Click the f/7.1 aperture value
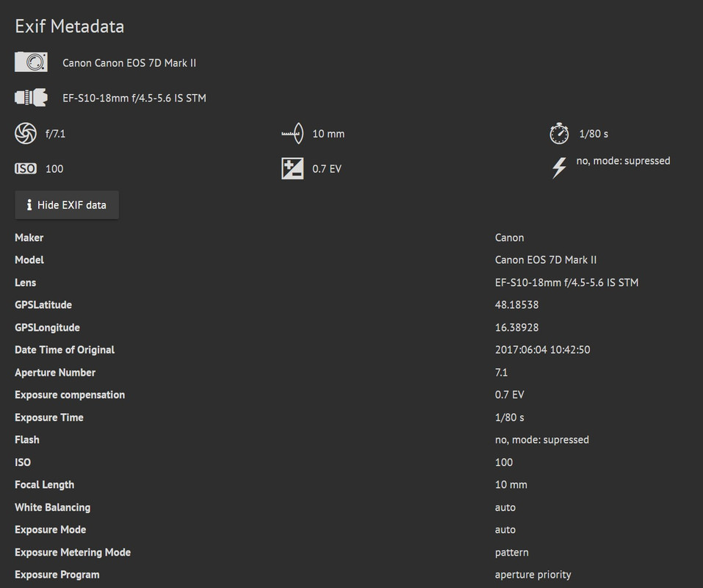Viewport: 703px width, 588px height. click(x=55, y=134)
